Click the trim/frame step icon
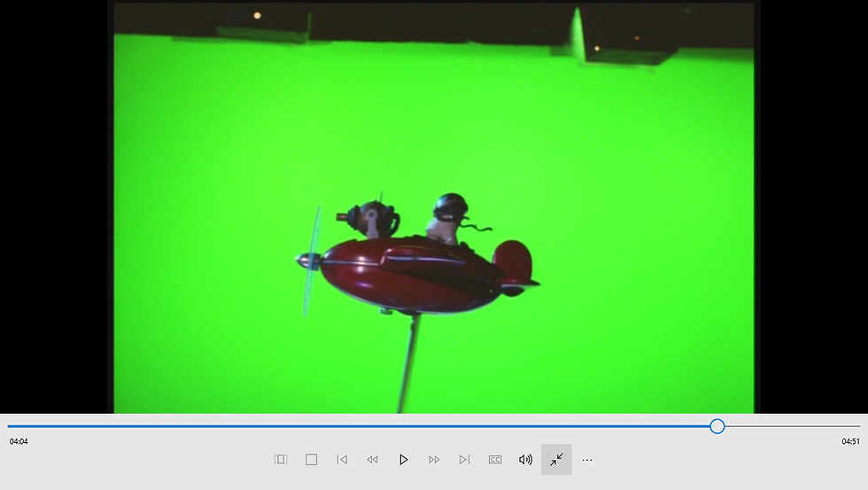The image size is (868, 490). [281, 460]
